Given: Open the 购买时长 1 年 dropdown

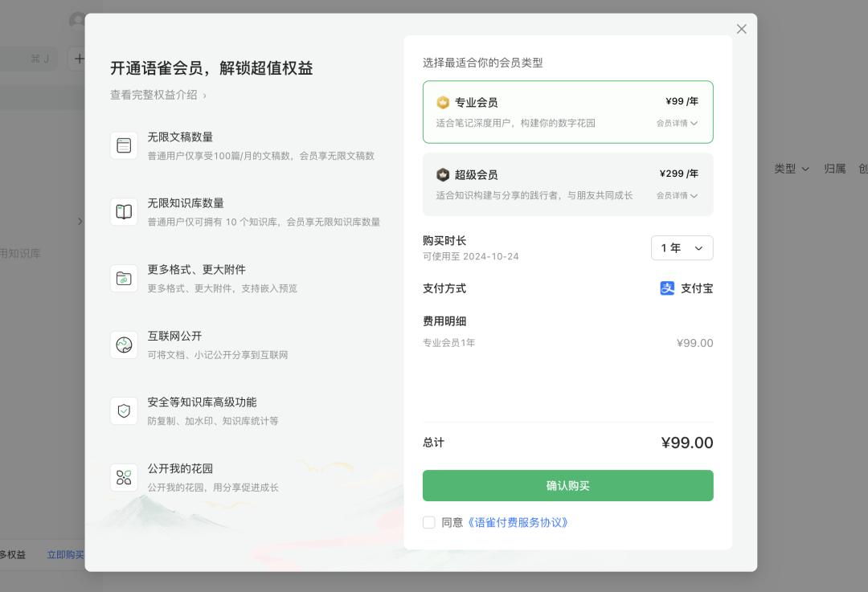Looking at the screenshot, I should 682,248.
